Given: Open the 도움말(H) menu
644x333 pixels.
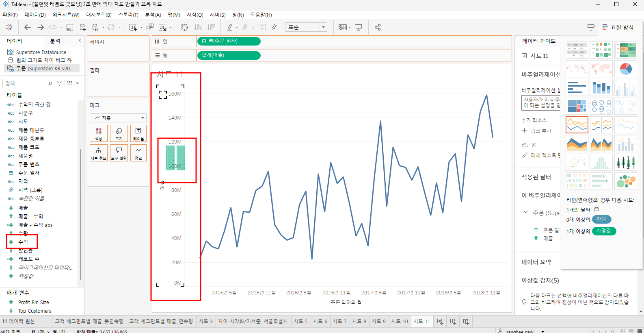Looking at the screenshot, I should coord(261,15).
